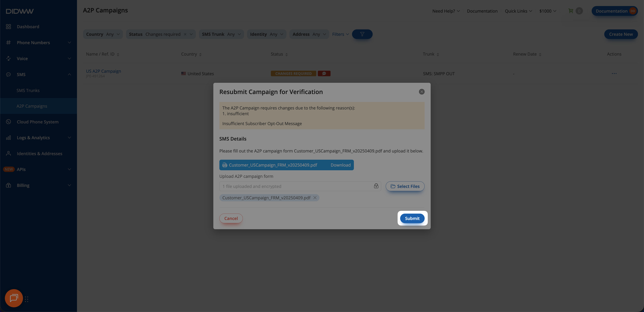Submit the campaign for verification

[412, 218]
